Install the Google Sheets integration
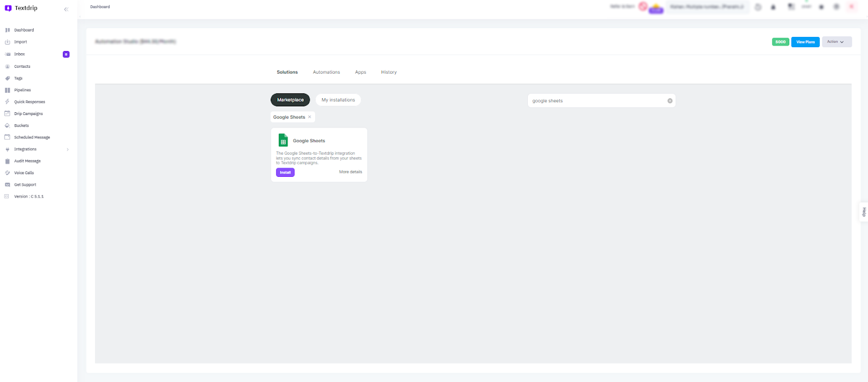This screenshot has width=868, height=382. [x=285, y=173]
